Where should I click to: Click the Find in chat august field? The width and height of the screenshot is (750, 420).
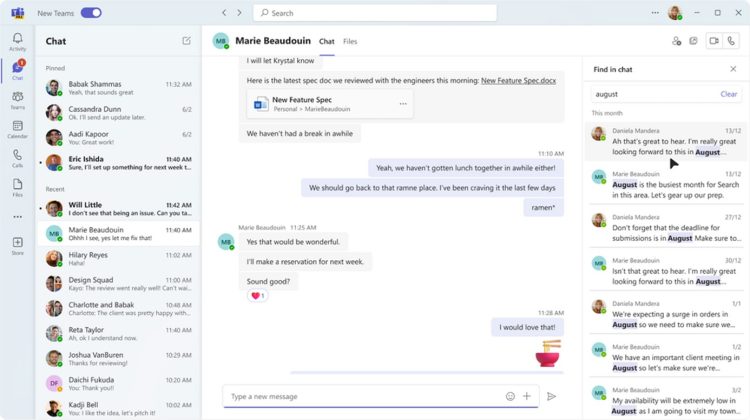click(655, 94)
